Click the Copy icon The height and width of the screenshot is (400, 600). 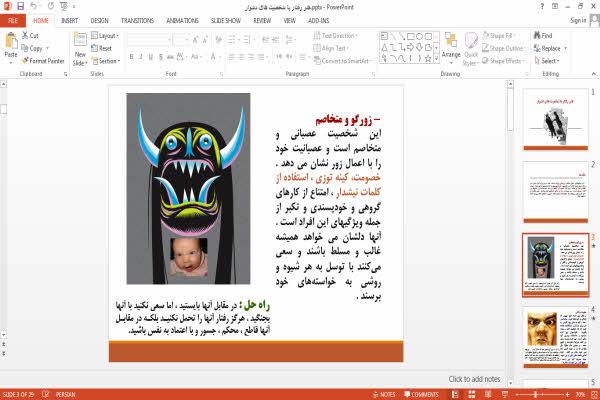click(x=25, y=48)
